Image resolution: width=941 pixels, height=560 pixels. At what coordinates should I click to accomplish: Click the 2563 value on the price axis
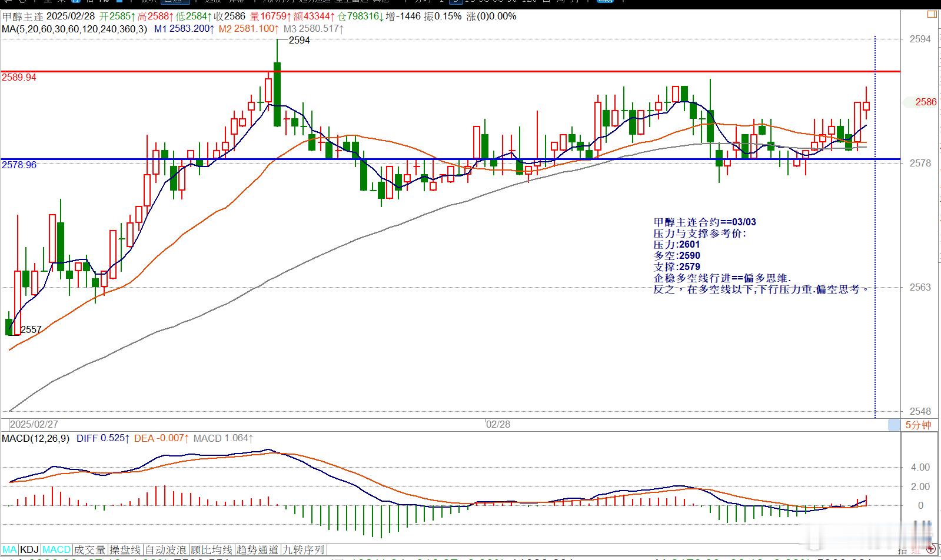pos(920,287)
